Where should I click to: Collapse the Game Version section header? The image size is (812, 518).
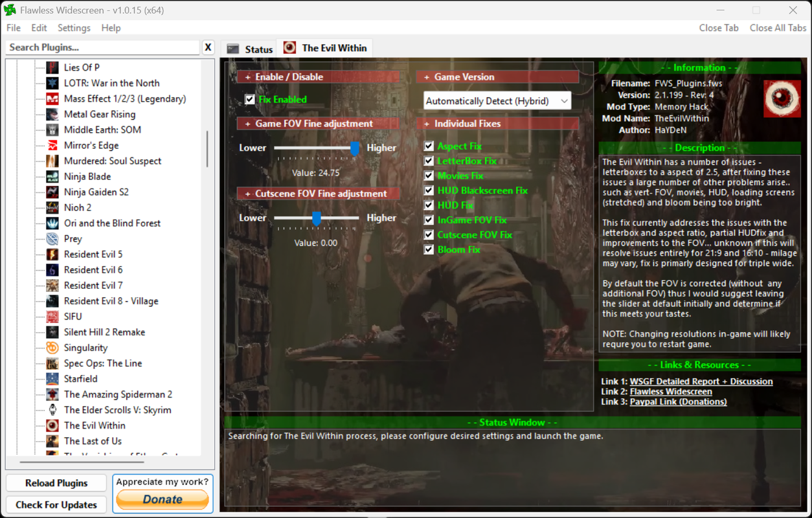click(497, 76)
